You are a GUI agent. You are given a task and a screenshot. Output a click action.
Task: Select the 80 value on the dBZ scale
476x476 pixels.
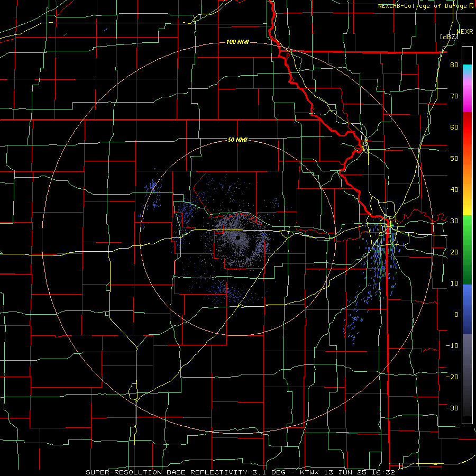454,65
